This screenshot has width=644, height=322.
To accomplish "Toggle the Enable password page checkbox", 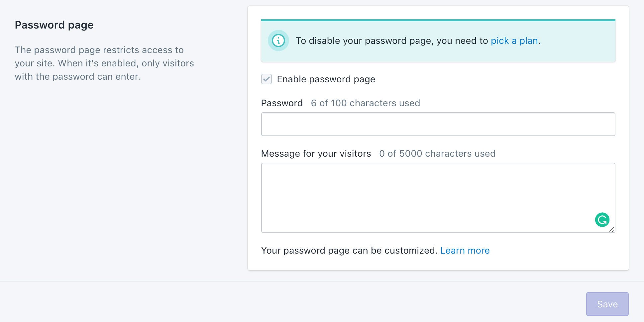I will tap(267, 79).
